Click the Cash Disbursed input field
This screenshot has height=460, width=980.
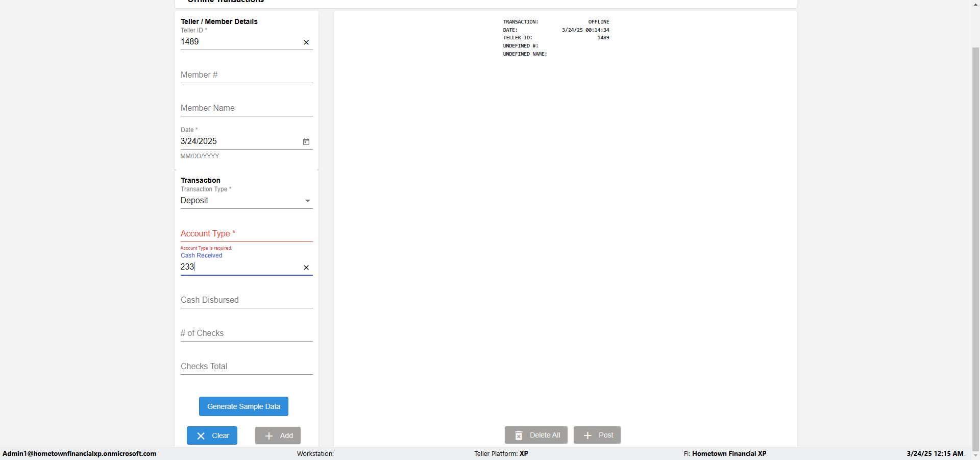coord(247,300)
